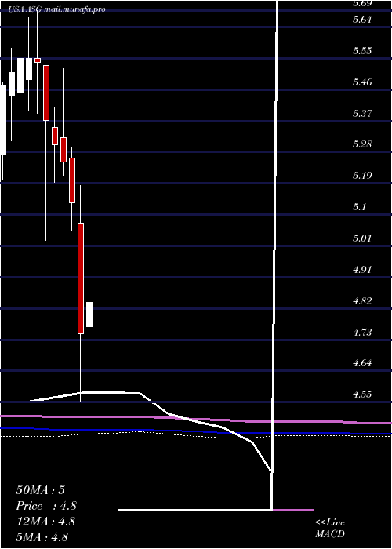Screen dimensions: 392x549
Task: Click the 5.55 price axis label
Action: point(362,51)
